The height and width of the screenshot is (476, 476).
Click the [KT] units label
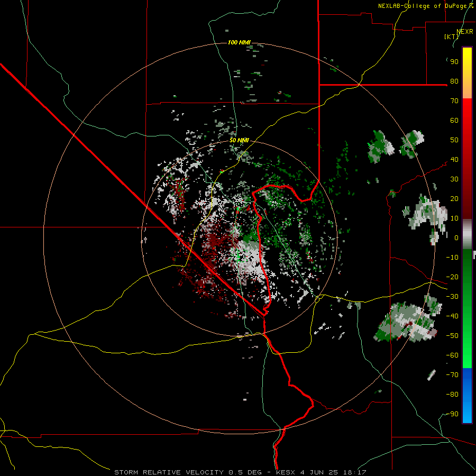point(451,36)
